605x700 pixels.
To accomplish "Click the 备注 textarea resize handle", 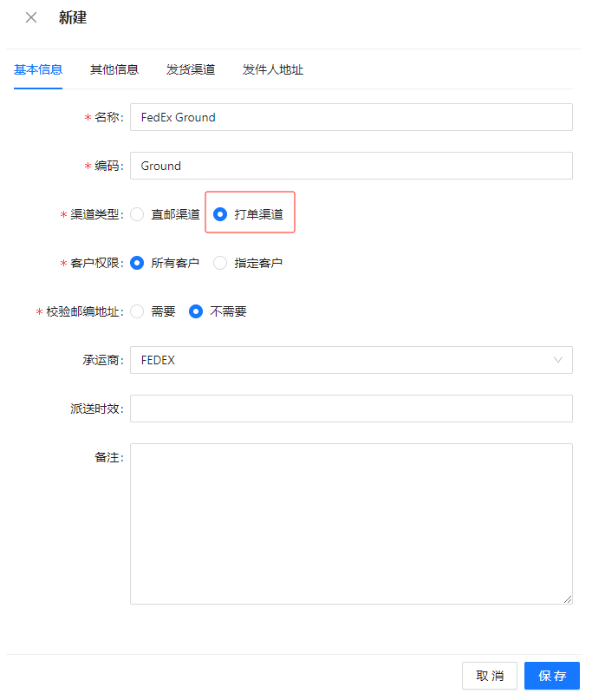I will [568, 599].
